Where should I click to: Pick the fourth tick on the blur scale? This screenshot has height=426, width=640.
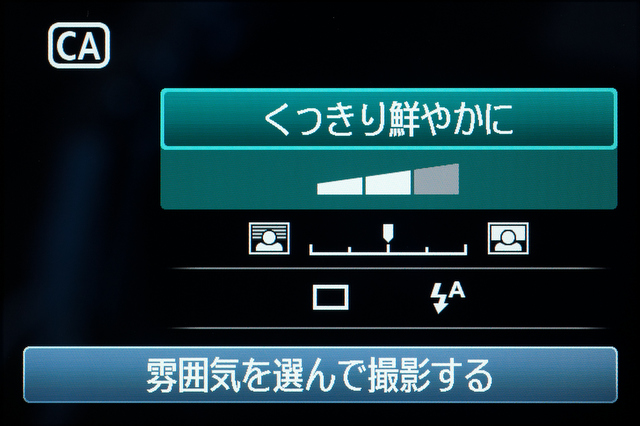[x=427, y=250]
